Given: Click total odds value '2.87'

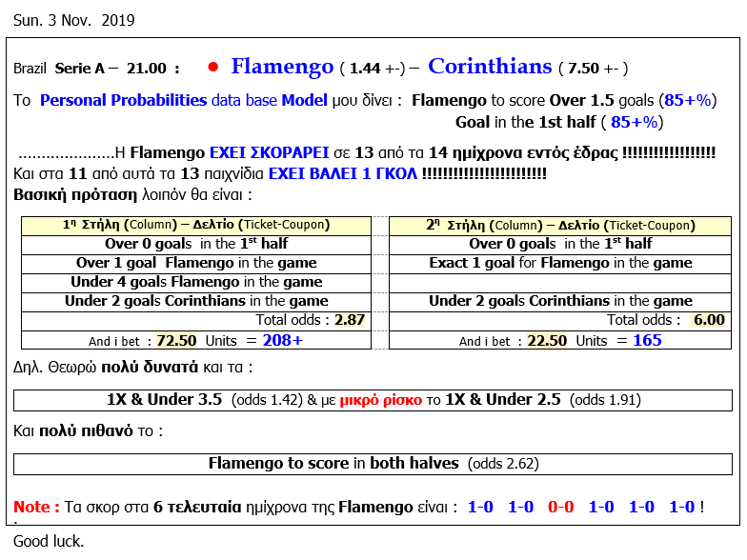Looking at the screenshot, I should [350, 320].
